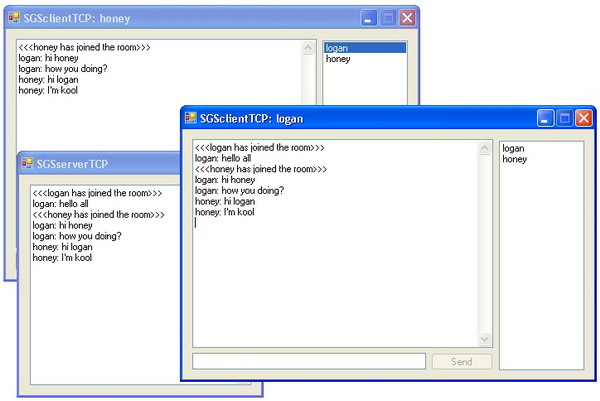Close the SGSclientTCP: honey window
Image resolution: width=600 pixels, height=401 pixels.
pyautogui.click(x=407, y=18)
